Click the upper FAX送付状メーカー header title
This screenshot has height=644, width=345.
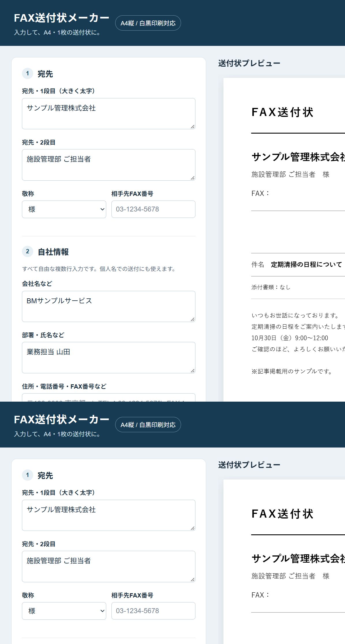[x=62, y=18]
